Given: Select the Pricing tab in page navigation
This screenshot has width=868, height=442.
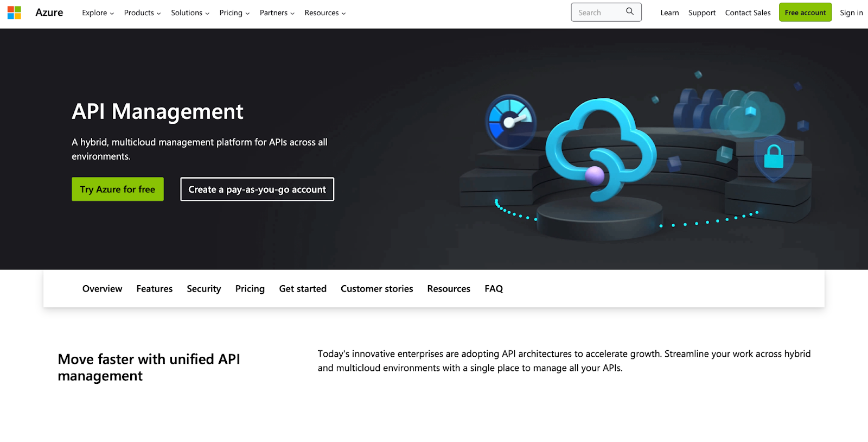Looking at the screenshot, I should (x=250, y=289).
